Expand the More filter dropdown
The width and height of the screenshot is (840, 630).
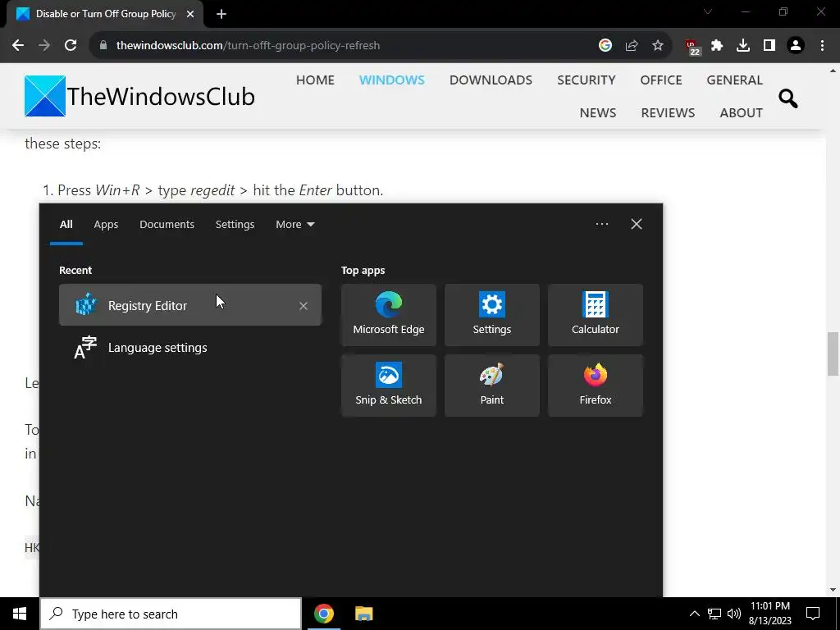tap(294, 225)
